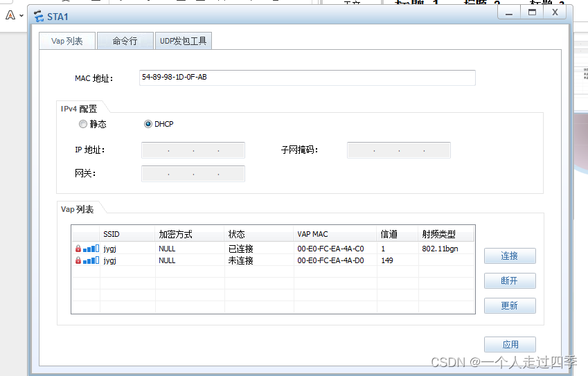Viewport: 588px width, 376px height.
Task: Click channel value 149 cell
Action: click(x=387, y=260)
